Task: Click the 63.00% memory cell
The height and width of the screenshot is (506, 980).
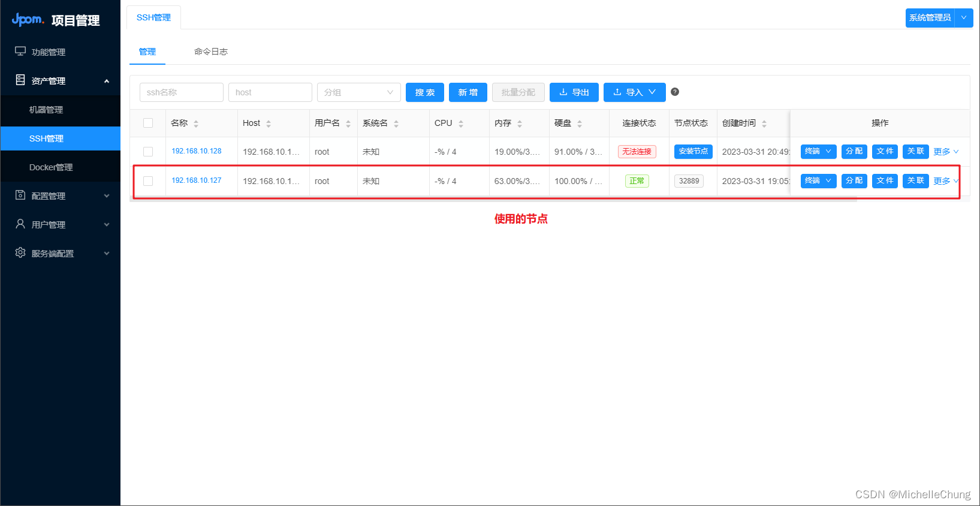Action: 519,181
